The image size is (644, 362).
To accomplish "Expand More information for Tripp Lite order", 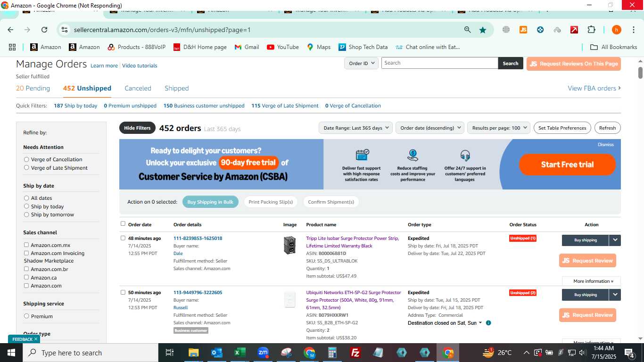I will pyautogui.click(x=591, y=281).
